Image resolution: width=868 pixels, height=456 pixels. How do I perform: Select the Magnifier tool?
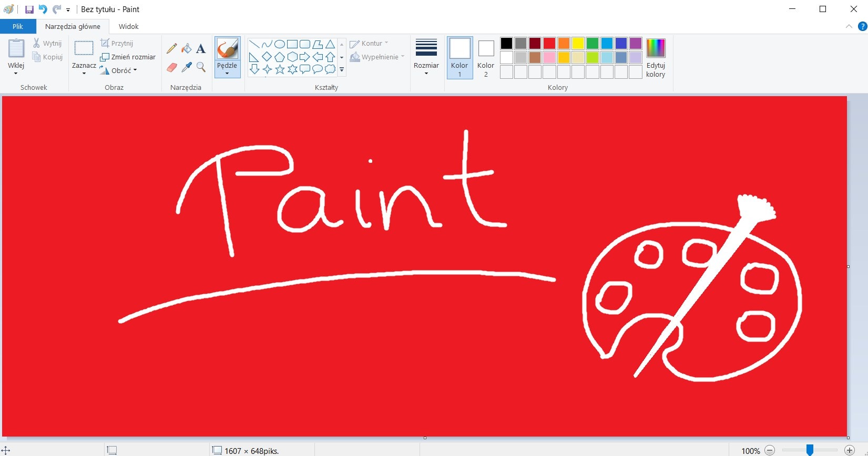coord(201,67)
